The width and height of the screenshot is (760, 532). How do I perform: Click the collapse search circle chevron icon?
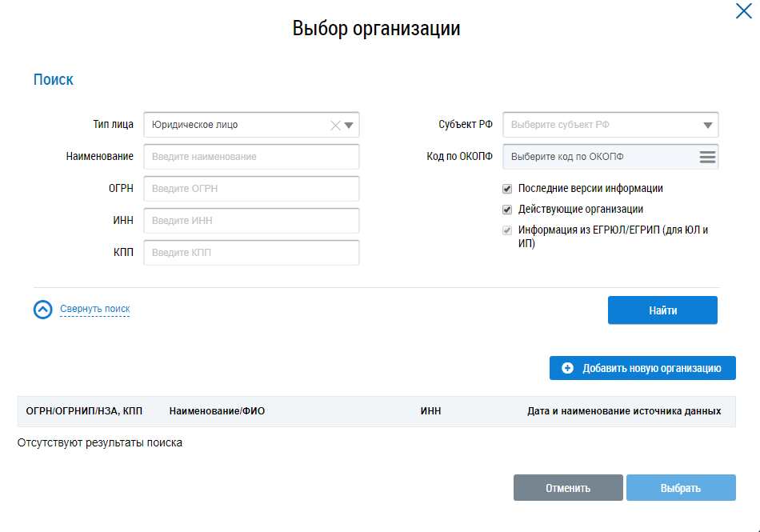(x=43, y=310)
